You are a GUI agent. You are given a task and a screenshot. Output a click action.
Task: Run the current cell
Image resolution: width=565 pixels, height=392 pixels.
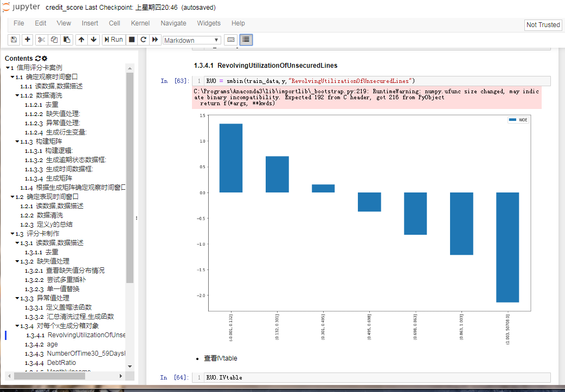click(x=114, y=40)
